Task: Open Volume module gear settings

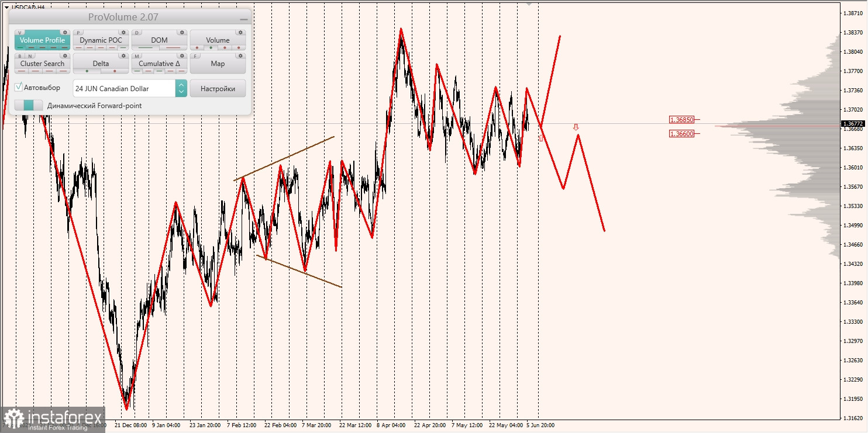Action: click(x=240, y=32)
